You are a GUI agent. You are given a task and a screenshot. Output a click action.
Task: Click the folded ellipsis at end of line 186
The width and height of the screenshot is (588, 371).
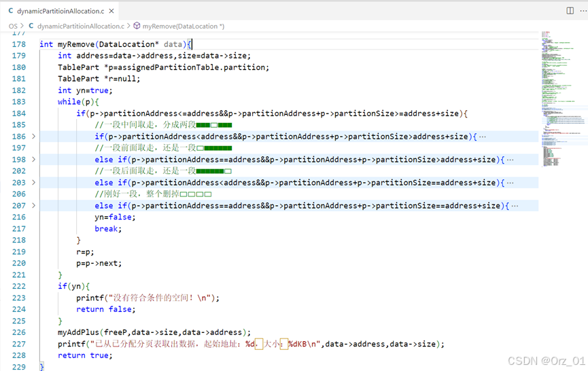click(x=482, y=137)
